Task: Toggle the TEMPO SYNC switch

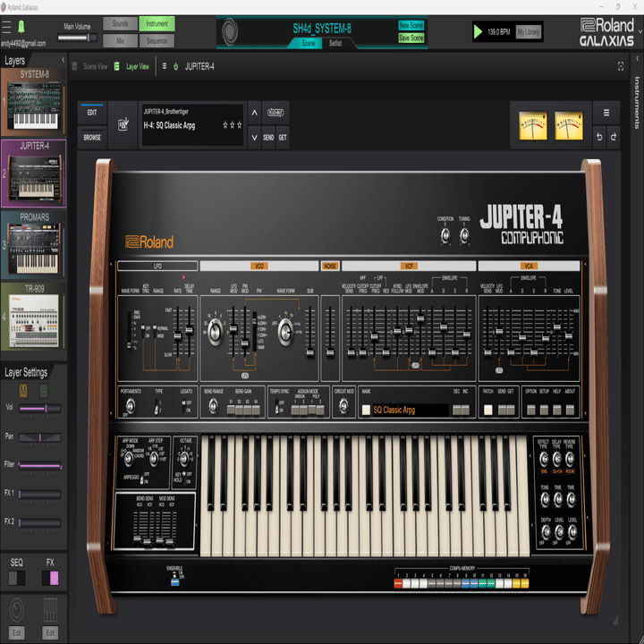Action: pos(276,407)
